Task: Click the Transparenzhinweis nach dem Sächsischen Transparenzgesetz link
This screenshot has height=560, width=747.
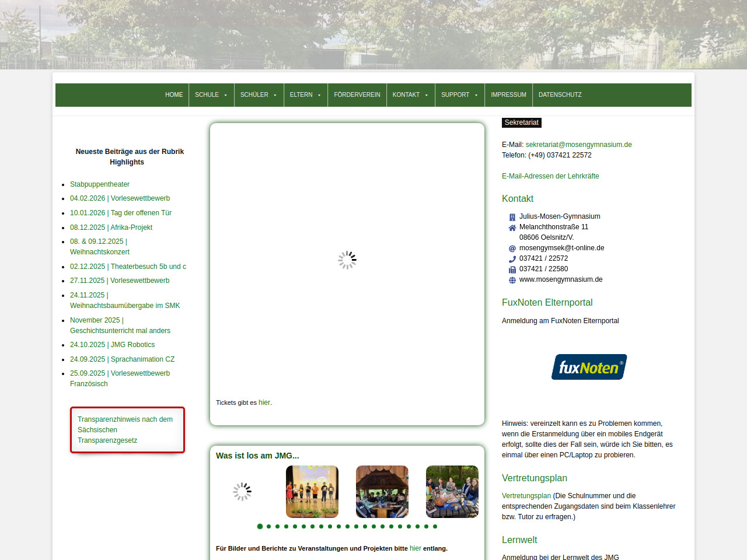Action: click(125, 430)
